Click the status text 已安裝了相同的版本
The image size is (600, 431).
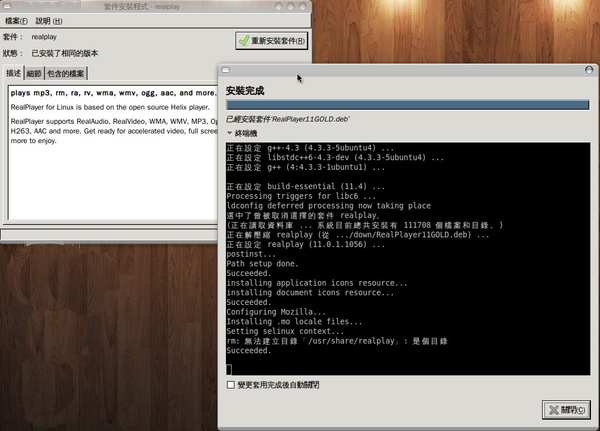point(65,53)
